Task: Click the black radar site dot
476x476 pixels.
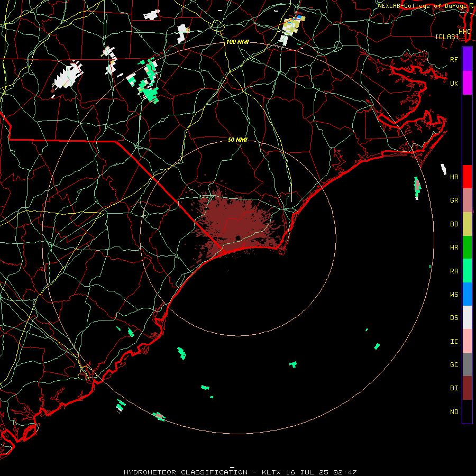Action: click(238, 237)
